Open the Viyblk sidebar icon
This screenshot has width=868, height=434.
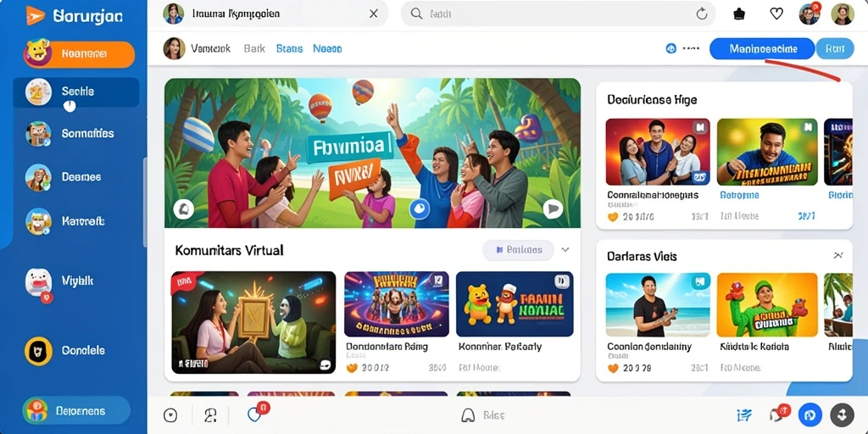click(38, 281)
